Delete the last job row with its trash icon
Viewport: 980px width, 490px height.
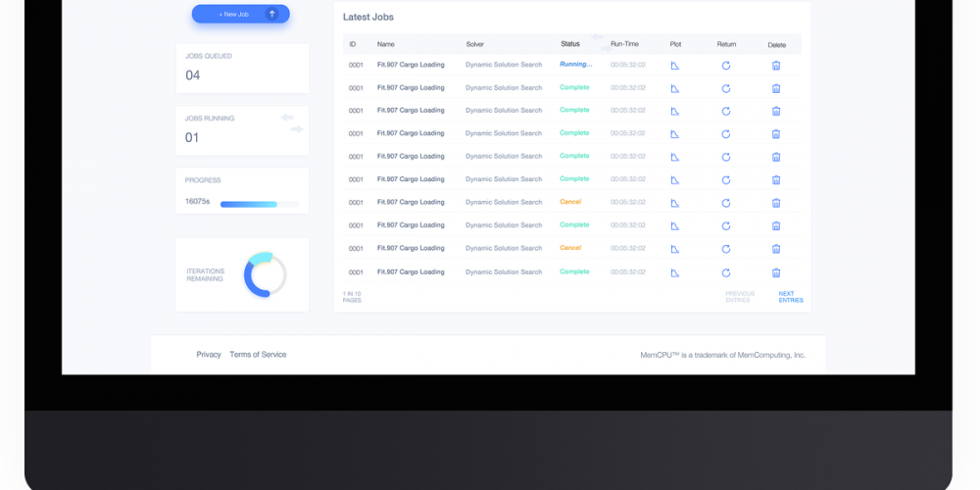click(x=776, y=272)
